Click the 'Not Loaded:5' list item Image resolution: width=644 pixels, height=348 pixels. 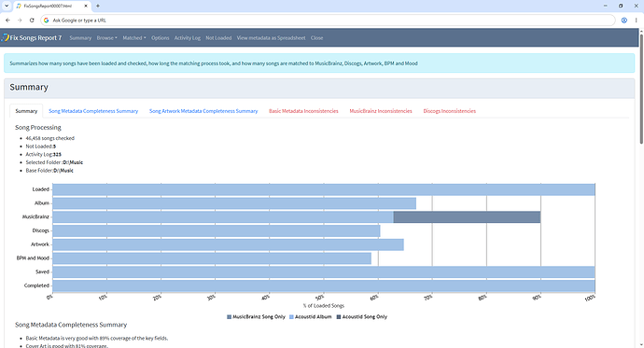(41, 146)
